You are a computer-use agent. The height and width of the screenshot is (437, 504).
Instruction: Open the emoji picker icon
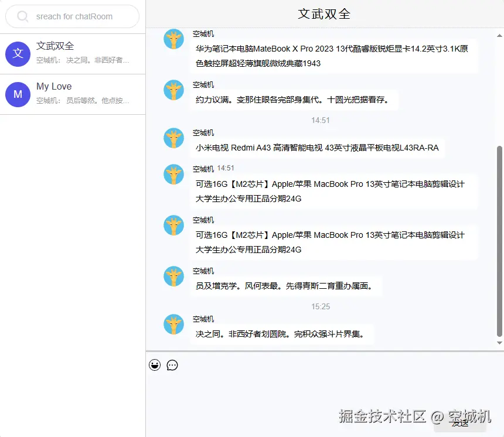(x=155, y=365)
